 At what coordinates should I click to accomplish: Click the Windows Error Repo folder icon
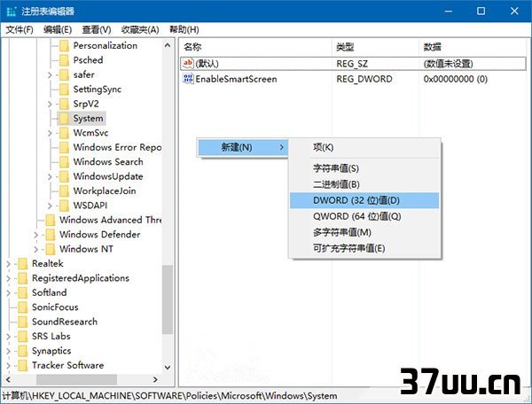64,147
